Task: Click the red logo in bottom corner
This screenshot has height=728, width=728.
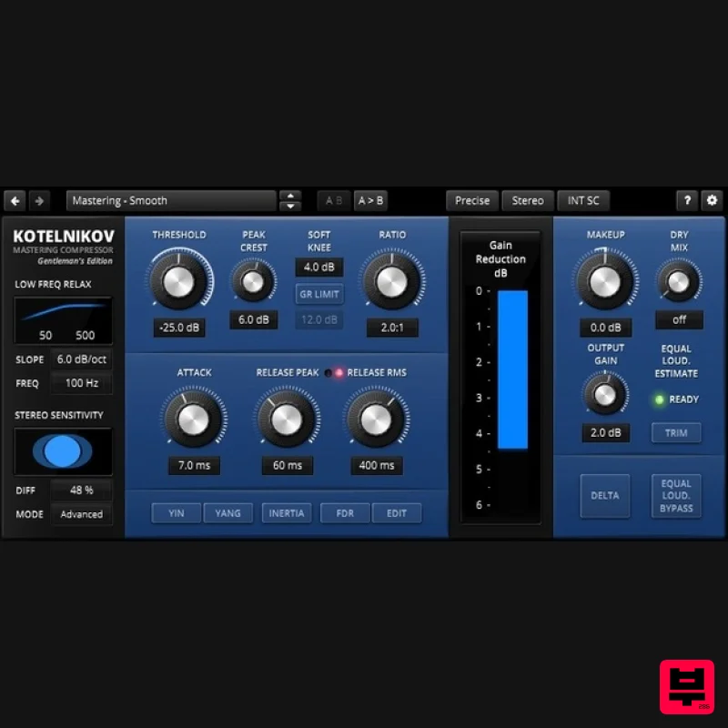Action: [x=686, y=686]
